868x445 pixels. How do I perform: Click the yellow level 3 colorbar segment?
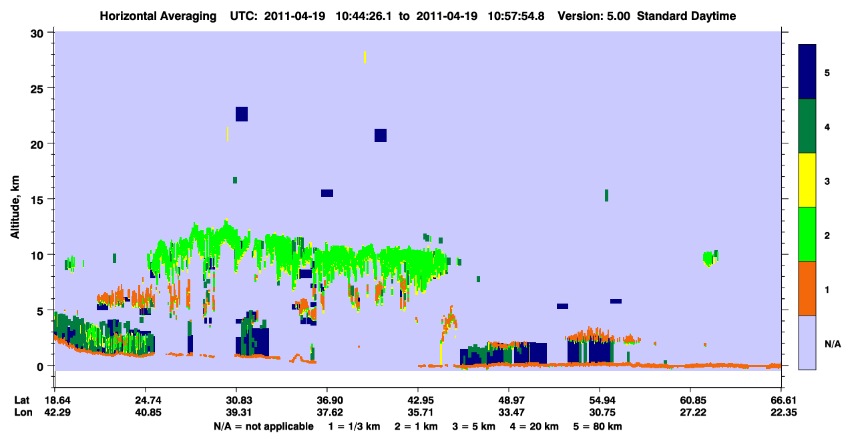[x=807, y=180]
